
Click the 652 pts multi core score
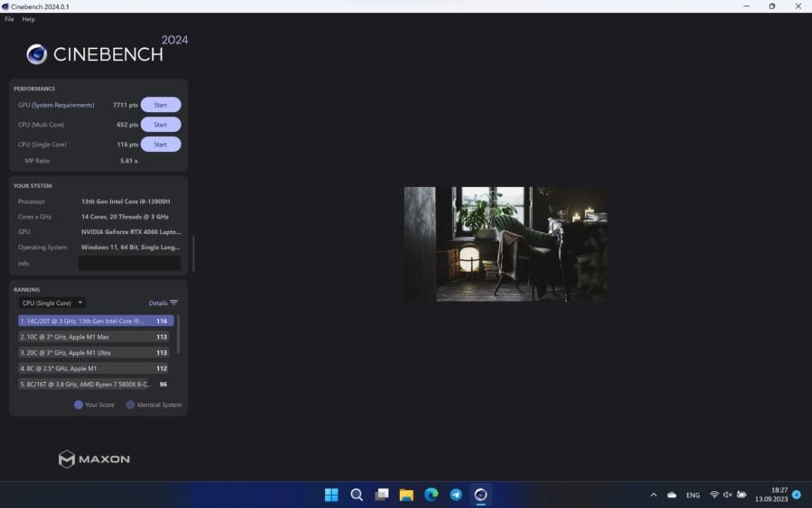pyautogui.click(x=127, y=125)
